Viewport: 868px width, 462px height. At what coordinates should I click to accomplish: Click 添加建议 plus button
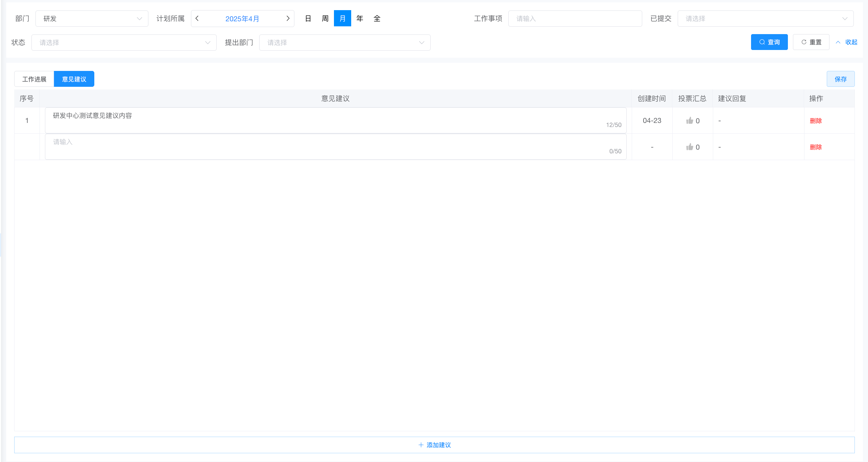[x=434, y=445]
